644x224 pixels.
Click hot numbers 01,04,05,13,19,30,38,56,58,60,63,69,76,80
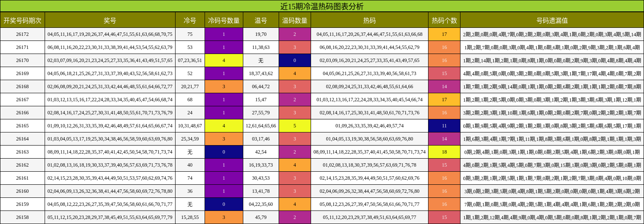point(370,139)
